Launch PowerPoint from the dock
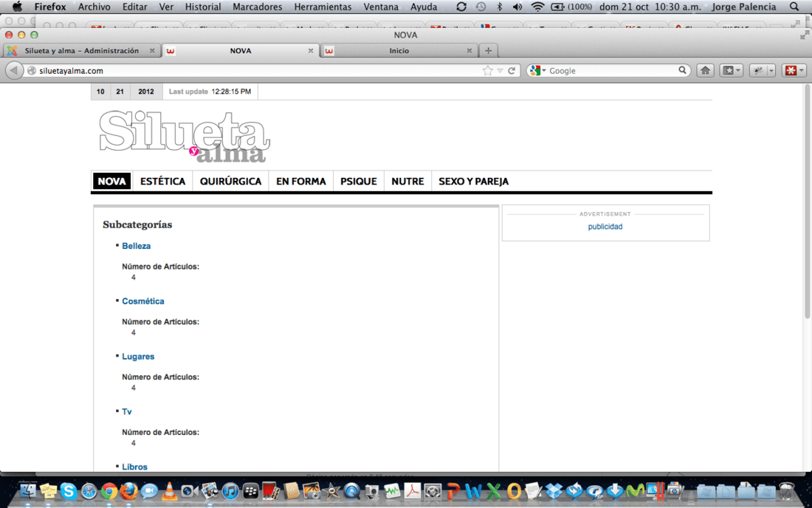The width and height of the screenshot is (812, 508). (x=454, y=490)
